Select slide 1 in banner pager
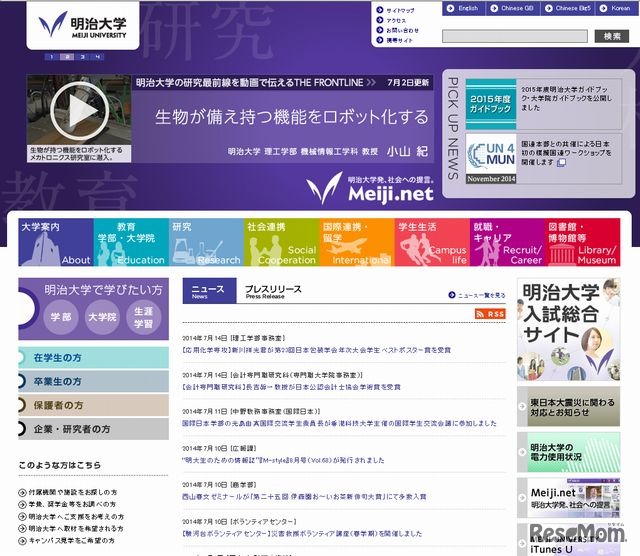This screenshot has width=640, height=556. [x=51, y=57]
